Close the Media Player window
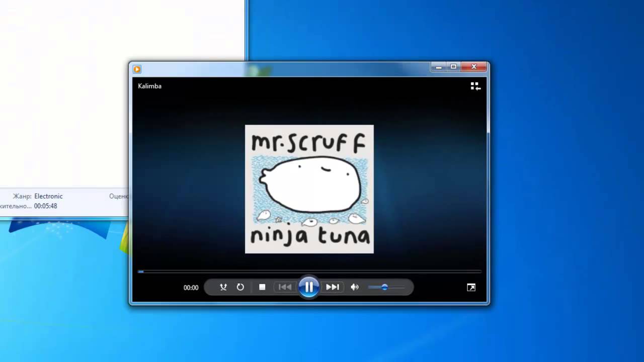 pyautogui.click(x=474, y=66)
